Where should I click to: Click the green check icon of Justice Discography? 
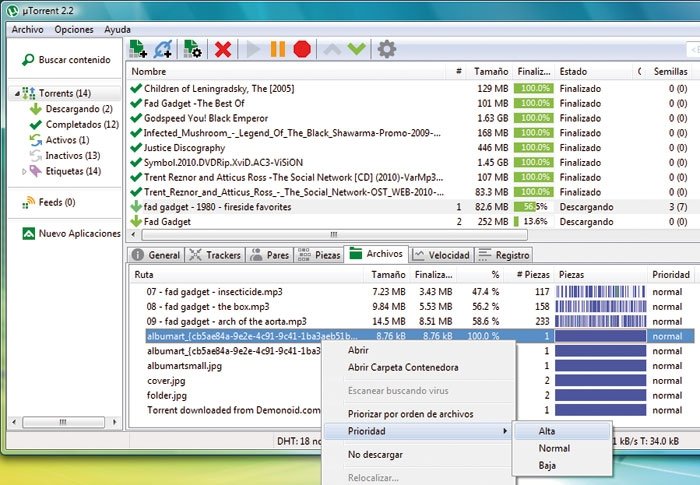(136, 147)
